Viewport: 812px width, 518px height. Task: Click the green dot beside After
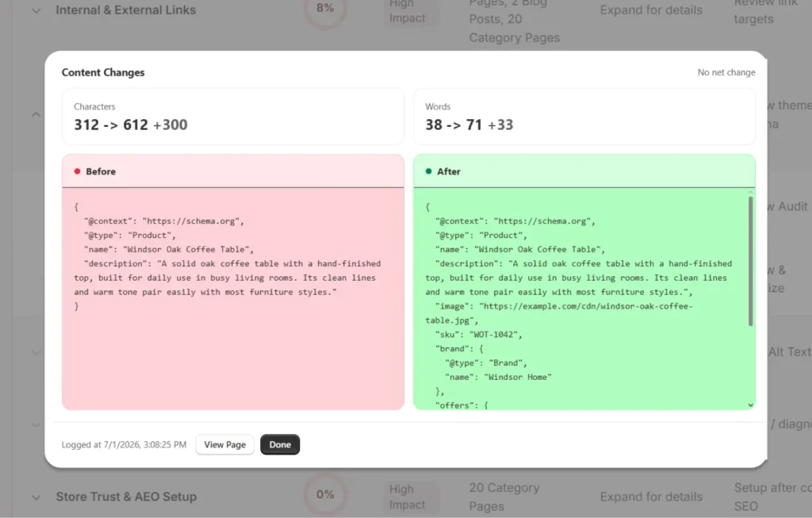pos(428,171)
